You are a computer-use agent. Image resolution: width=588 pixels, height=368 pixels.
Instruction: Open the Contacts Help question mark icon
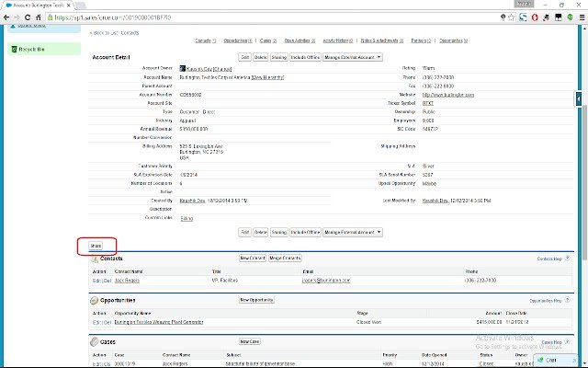pyautogui.click(x=568, y=259)
